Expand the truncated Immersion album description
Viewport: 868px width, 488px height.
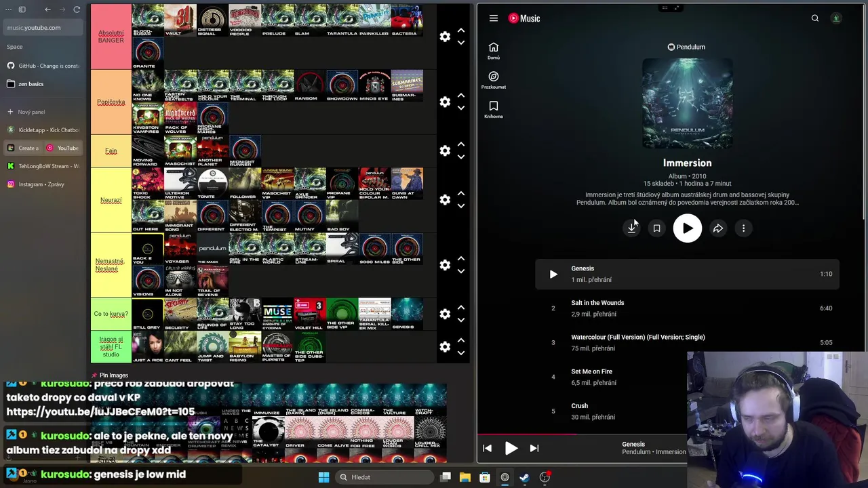(x=687, y=198)
